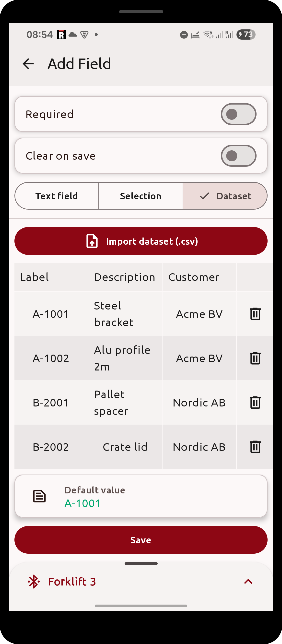The image size is (282, 644).
Task: Save the new field
Action: pyautogui.click(x=141, y=540)
